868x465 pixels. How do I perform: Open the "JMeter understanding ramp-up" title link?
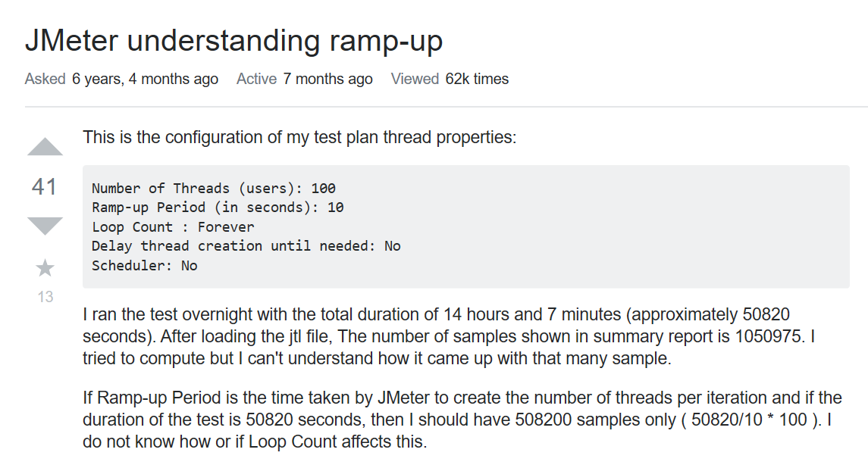click(233, 41)
